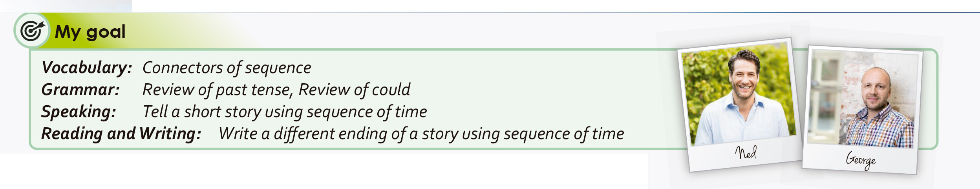The width and height of the screenshot is (980, 189).
Task: Click "Tell a short story" line
Action: click(284, 112)
